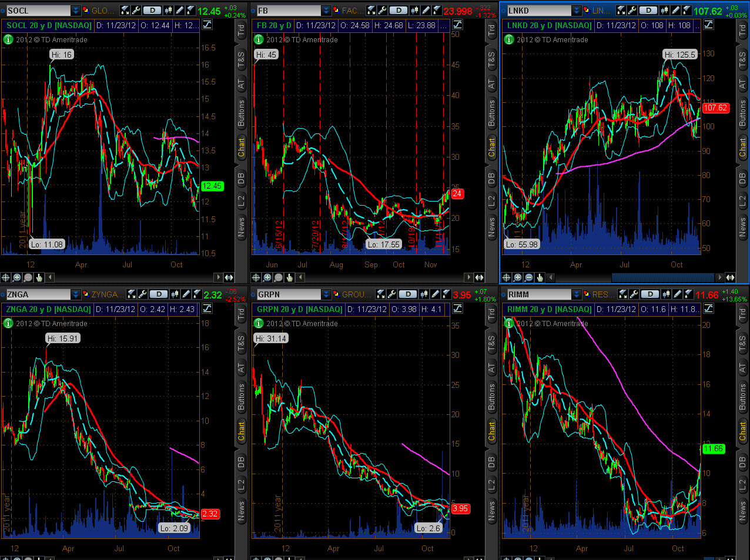This screenshot has height=560, width=750.
Task: Open the candlestick chart style icon for ZNGA
Action: [x=175, y=294]
